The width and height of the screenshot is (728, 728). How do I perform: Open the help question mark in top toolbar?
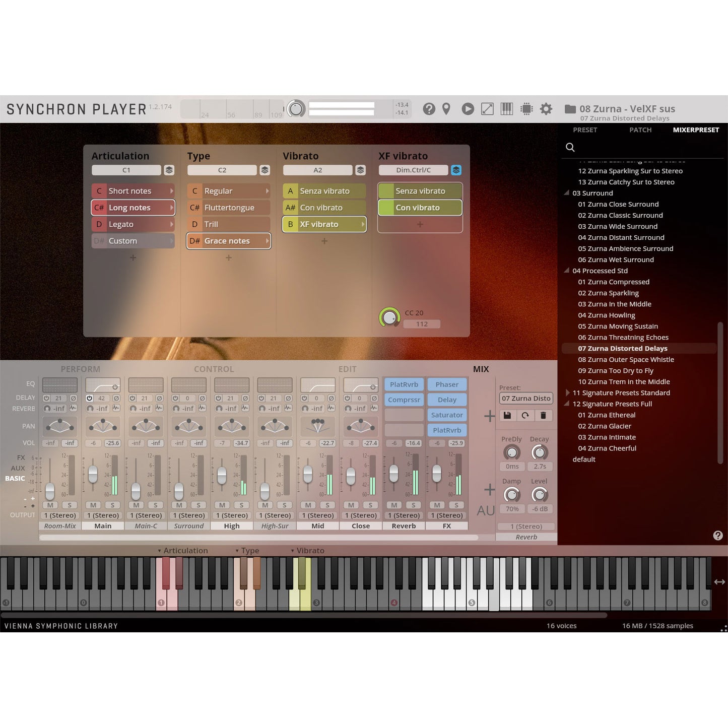pyautogui.click(x=429, y=109)
